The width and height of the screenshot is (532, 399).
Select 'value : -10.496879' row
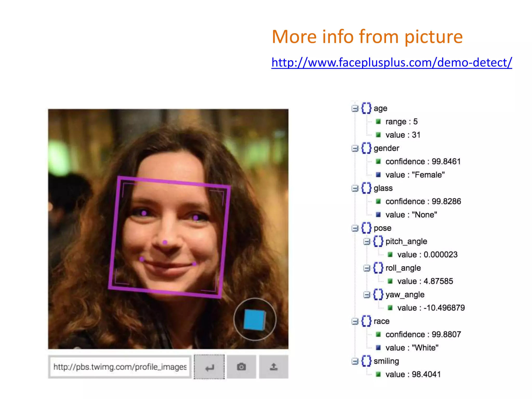426,308
